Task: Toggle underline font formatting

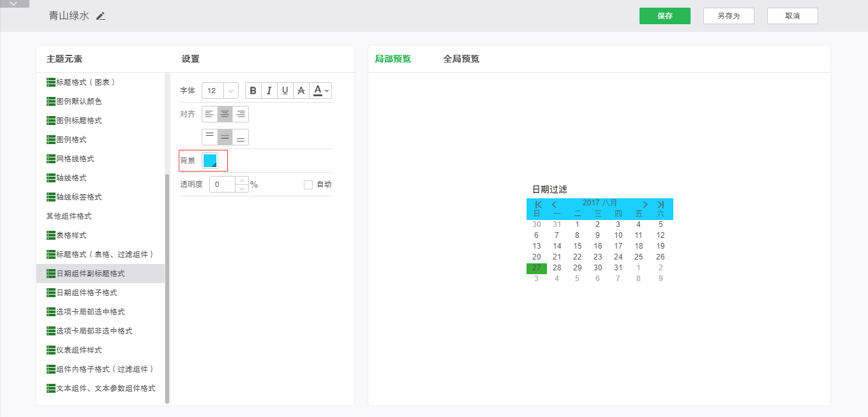Action: click(285, 91)
